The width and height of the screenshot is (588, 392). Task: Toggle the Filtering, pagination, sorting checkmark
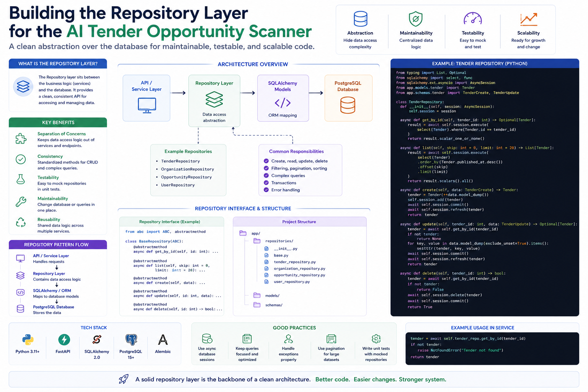pos(266,168)
